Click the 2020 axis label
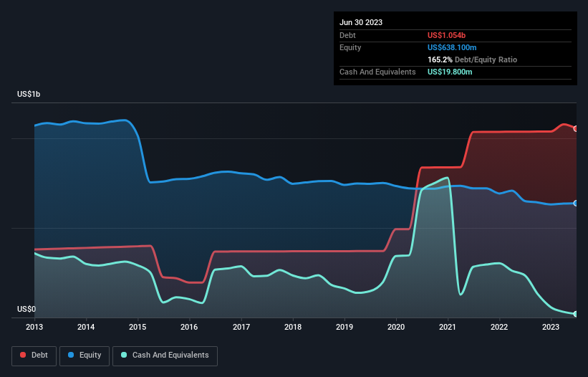Image resolution: width=588 pixels, height=377 pixels. pos(396,327)
